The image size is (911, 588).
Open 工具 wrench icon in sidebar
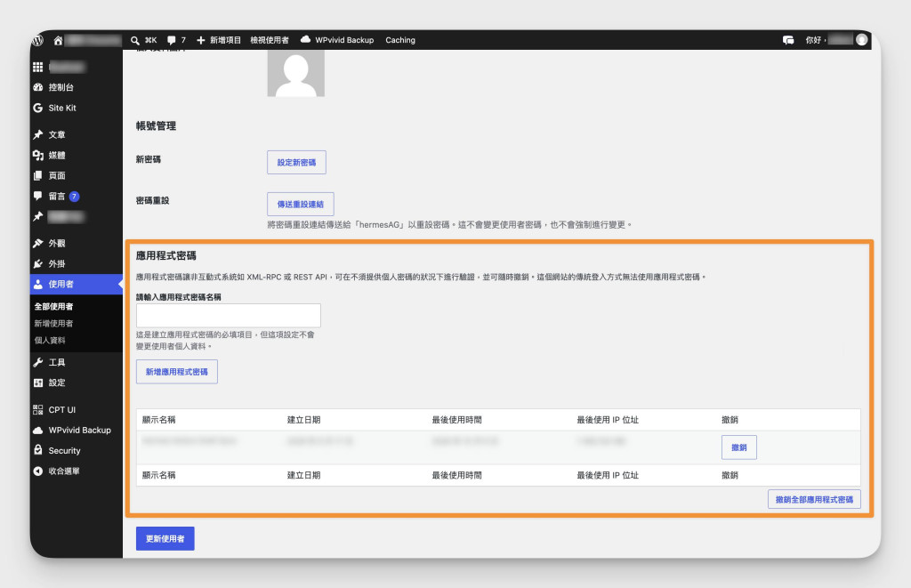(37, 362)
